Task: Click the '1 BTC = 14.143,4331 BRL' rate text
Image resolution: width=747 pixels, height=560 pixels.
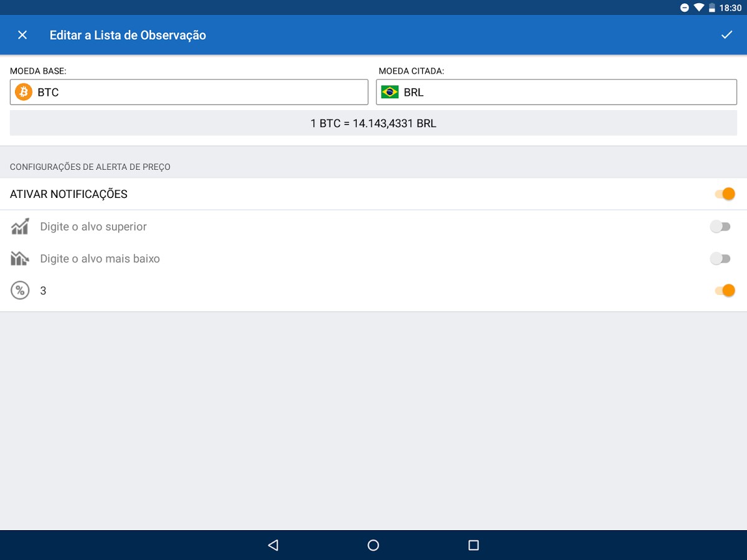Action: click(x=374, y=123)
